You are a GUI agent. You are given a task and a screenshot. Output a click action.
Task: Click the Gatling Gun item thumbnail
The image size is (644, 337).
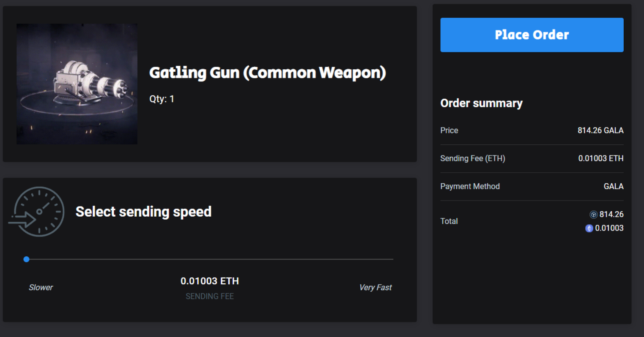pos(77,84)
